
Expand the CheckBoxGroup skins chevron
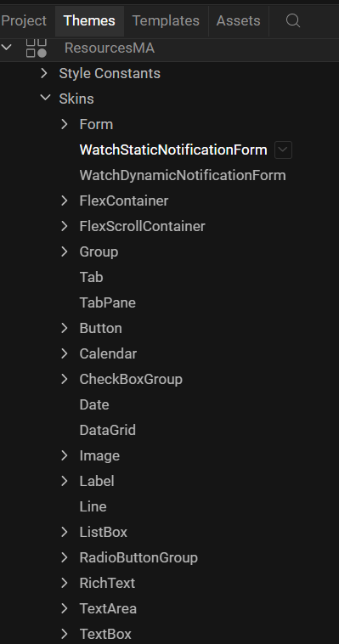[64, 379]
